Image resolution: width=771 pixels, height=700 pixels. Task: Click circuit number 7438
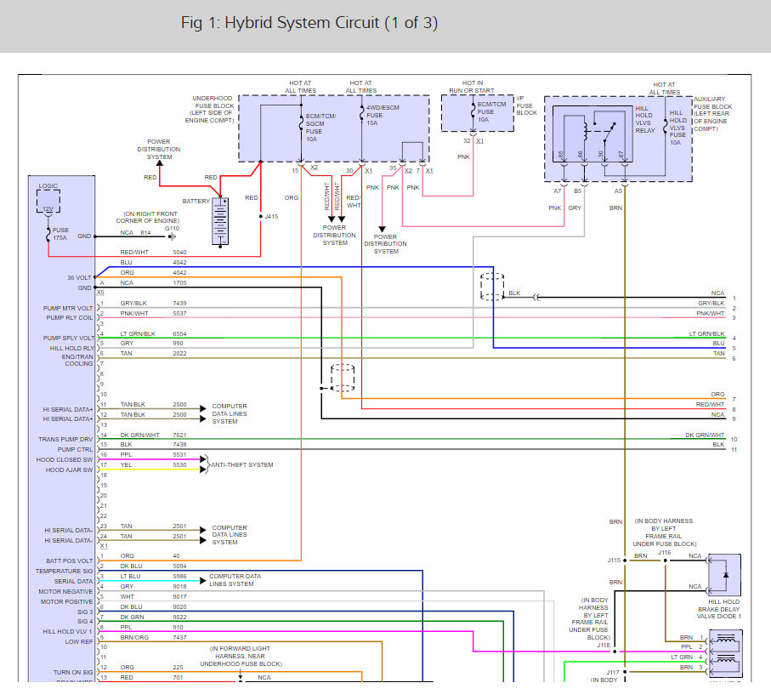point(179,444)
